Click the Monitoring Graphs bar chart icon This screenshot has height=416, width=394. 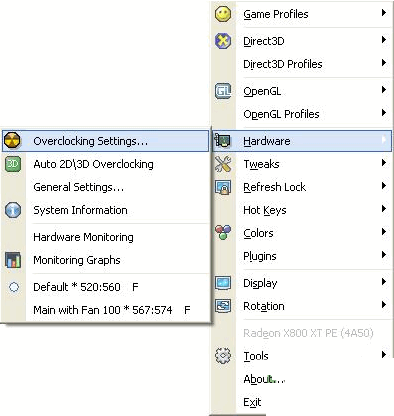click(x=13, y=260)
